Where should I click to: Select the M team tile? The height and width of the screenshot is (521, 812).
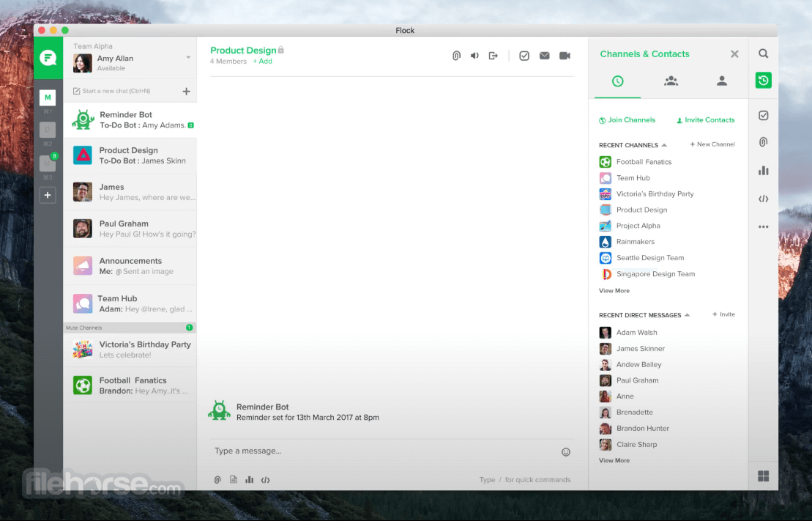[48, 97]
